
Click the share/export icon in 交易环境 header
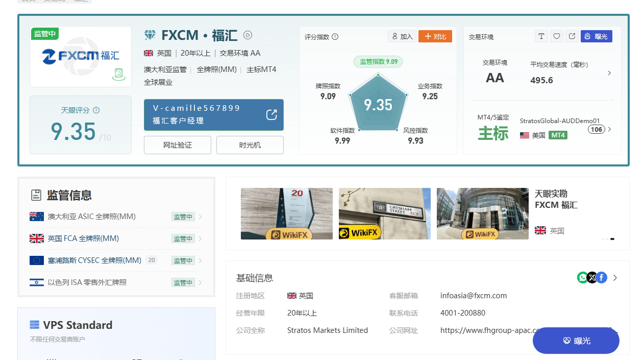572,36
